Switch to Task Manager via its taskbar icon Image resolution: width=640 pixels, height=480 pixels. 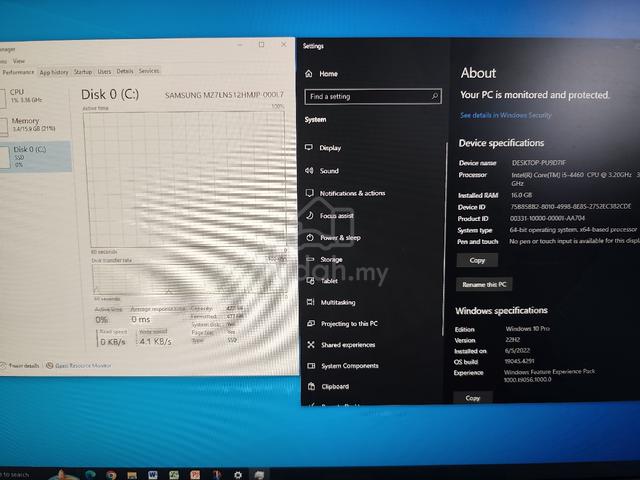coord(259,475)
